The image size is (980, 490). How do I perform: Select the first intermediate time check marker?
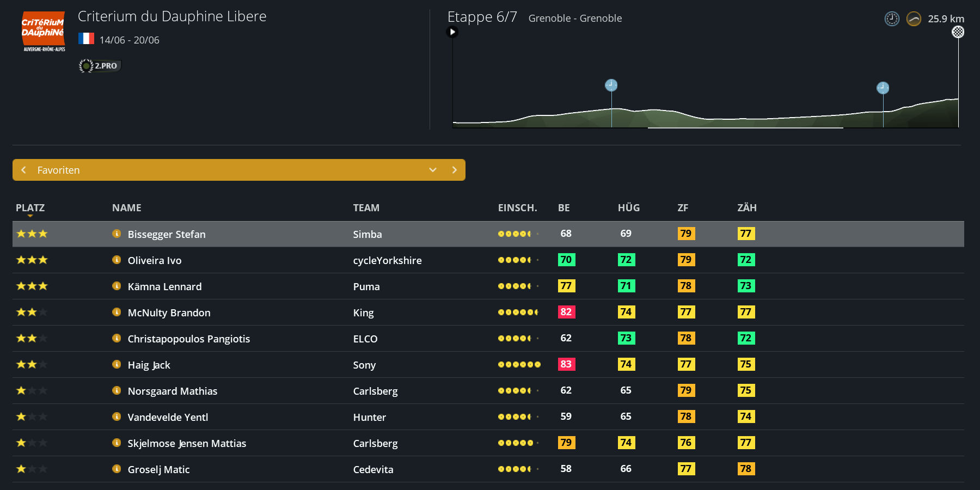611,85
